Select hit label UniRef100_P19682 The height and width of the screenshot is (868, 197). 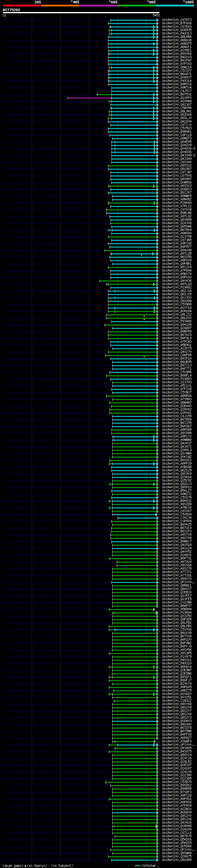click(177, 287)
